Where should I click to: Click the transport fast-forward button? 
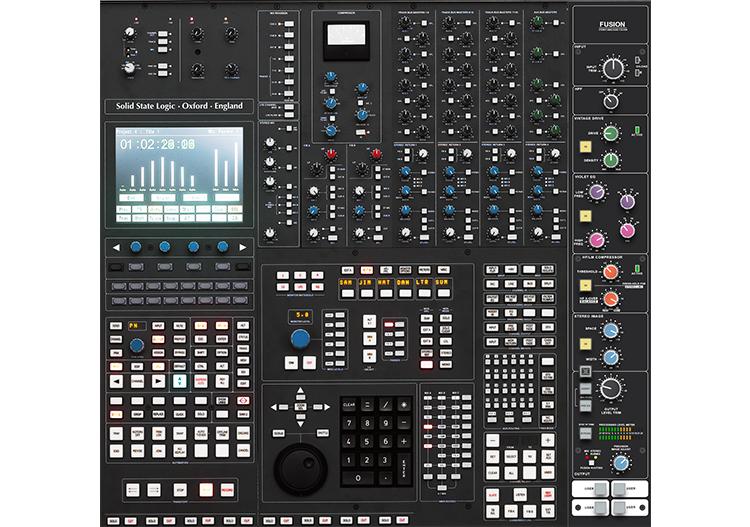(x=154, y=490)
